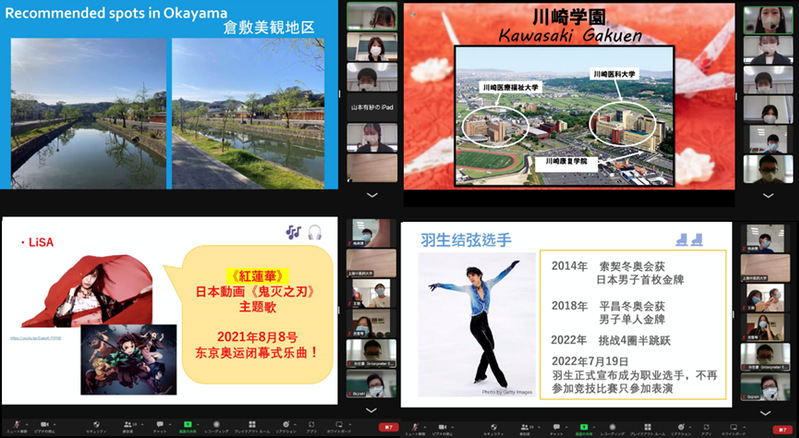Click down chevron beside Kawasaki Gakuen slide

coord(768,195)
